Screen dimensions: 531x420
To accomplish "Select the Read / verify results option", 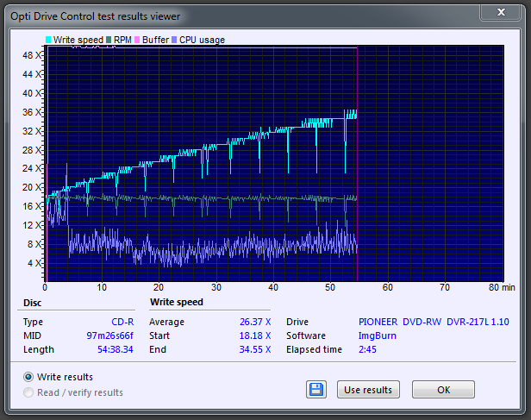I will point(28,392).
